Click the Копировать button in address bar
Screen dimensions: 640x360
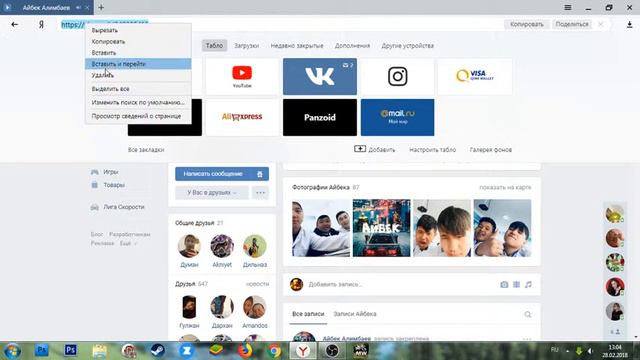click(x=527, y=24)
